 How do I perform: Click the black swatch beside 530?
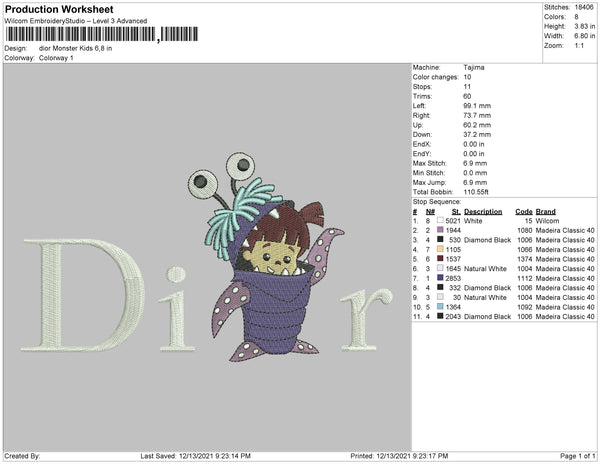(x=440, y=239)
